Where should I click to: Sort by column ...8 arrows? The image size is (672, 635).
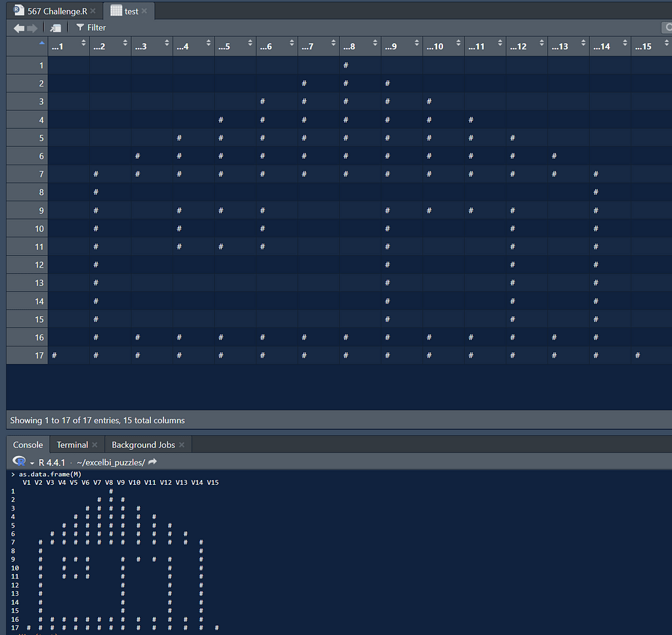coord(375,46)
